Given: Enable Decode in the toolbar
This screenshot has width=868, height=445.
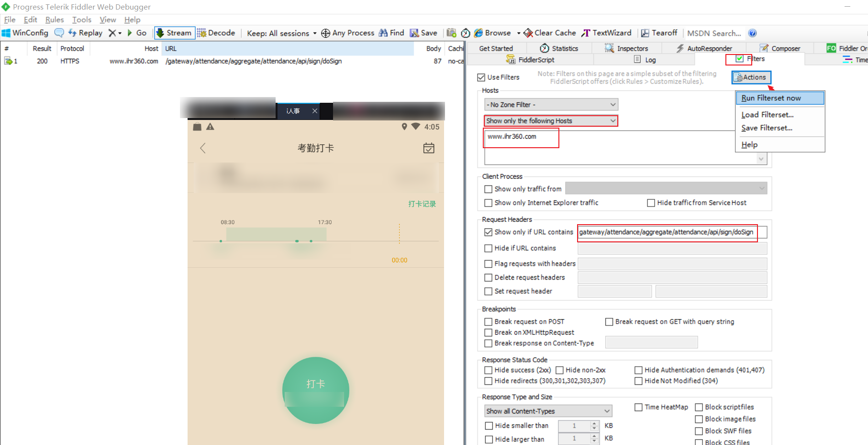Looking at the screenshot, I should [x=216, y=33].
